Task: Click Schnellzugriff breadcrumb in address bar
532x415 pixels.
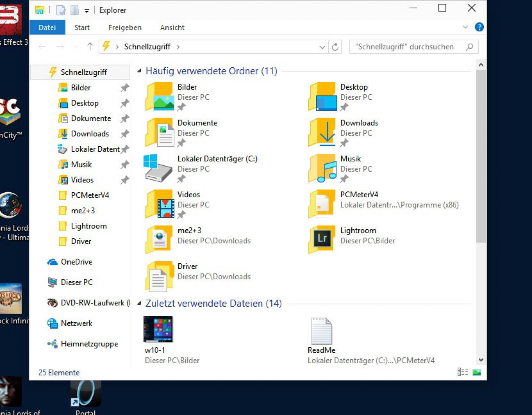Action: pyautogui.click(x=147, y=47)
